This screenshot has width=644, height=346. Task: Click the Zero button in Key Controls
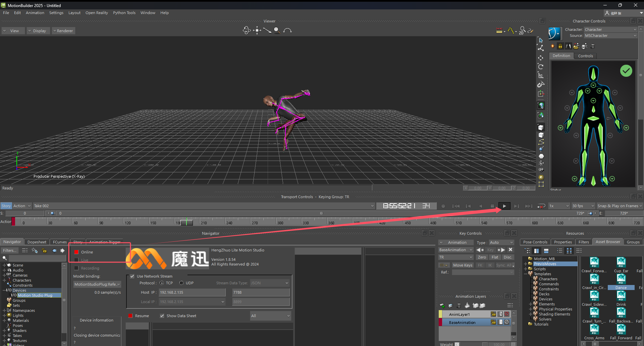point(482,257)
